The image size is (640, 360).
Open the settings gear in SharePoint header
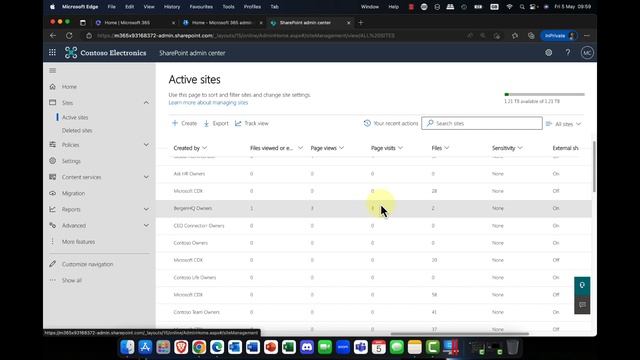(549, 53)
